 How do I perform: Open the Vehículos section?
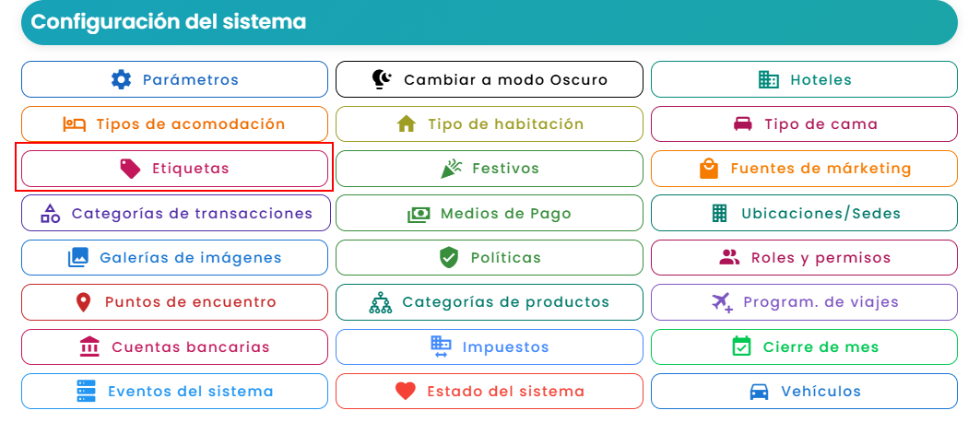805,392
